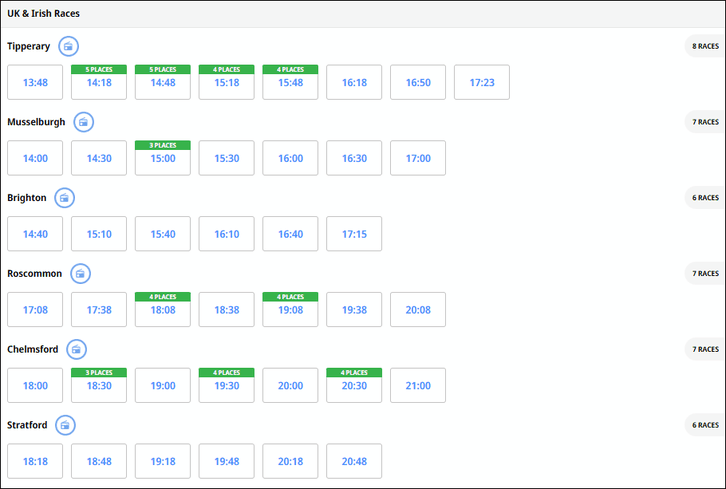Click the Musselburgh 7 RACES badge
This screenshot has height=489, width=726.
click(x=705, y=122)
